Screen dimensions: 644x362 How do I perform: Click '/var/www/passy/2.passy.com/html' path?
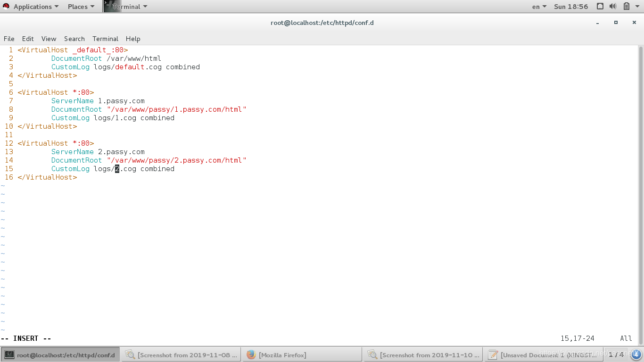coord(177,160)
